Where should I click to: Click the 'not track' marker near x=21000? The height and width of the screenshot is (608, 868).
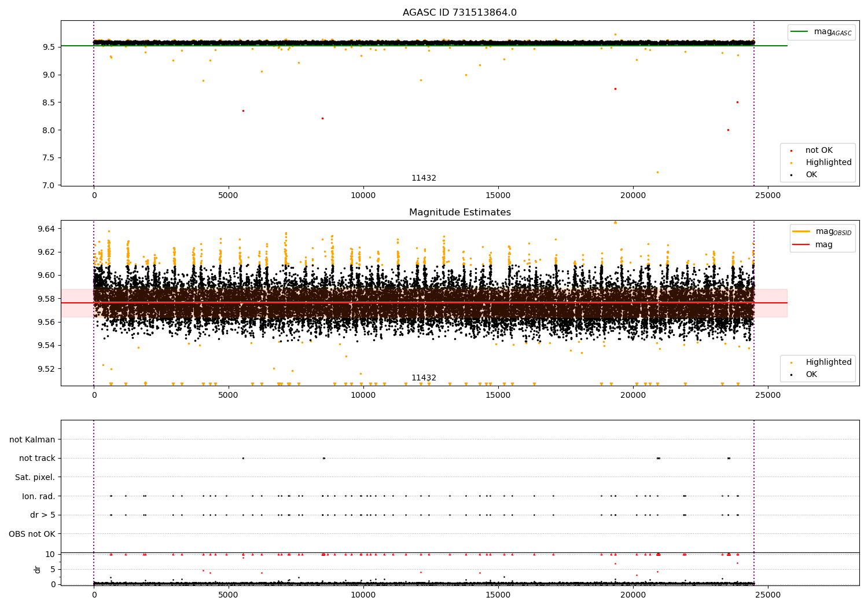pos(658,458)
